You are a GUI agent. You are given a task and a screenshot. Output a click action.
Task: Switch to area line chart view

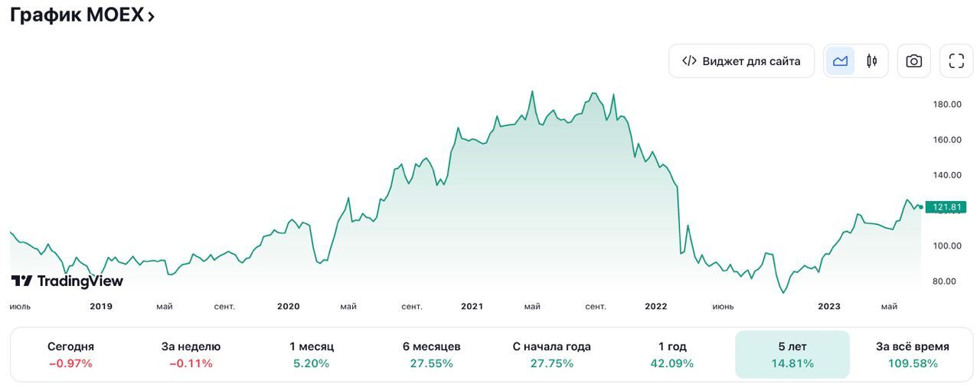point(840,61)
